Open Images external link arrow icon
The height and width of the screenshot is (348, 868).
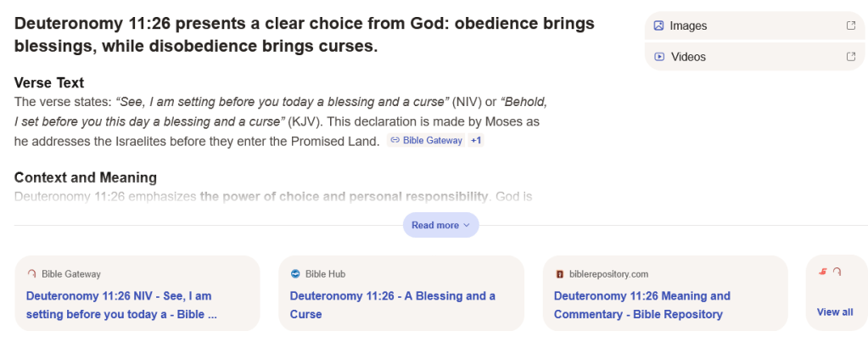(850, 25)
